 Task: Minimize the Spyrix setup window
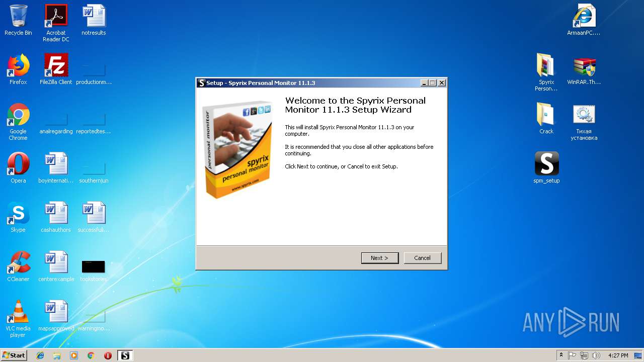[x=424, y=83]
